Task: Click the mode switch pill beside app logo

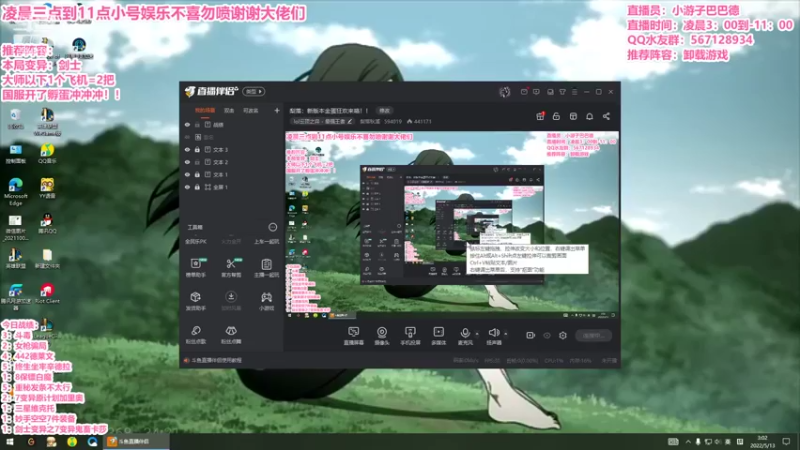Action: tap(254, 91)
